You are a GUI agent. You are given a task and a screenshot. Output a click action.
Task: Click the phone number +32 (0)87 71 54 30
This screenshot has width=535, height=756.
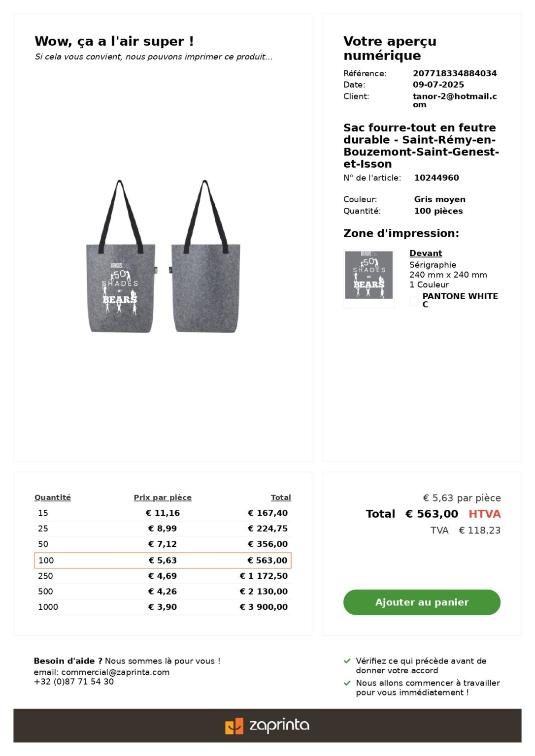click(x=74, y=682)
